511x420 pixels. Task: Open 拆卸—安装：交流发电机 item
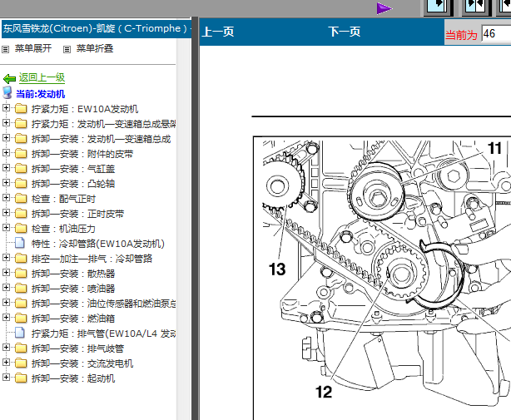(82, 363)
